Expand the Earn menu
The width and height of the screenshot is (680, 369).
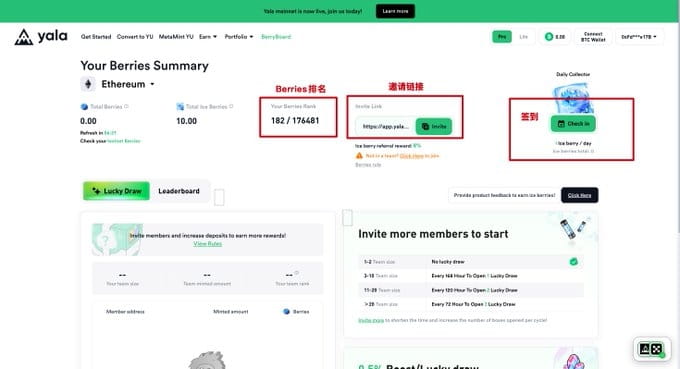[208, 37]
